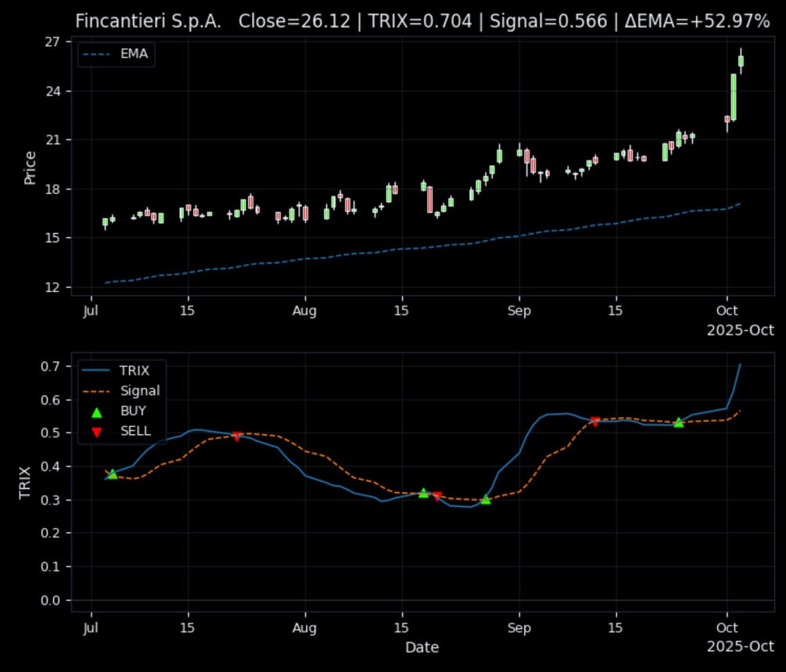Click the 0.5 tick on the TRIX axis

click(x=50, y=433)
